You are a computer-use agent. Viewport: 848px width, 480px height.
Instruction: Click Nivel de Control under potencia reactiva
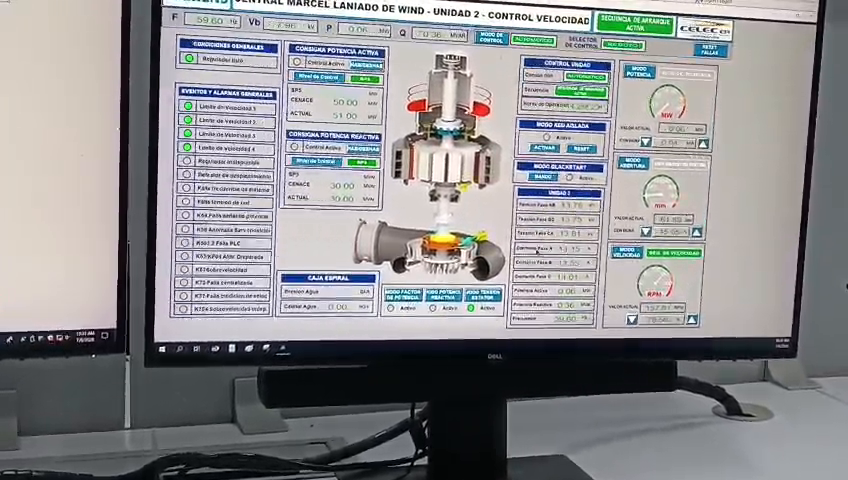pyautogui.click(x=315, y=161)
